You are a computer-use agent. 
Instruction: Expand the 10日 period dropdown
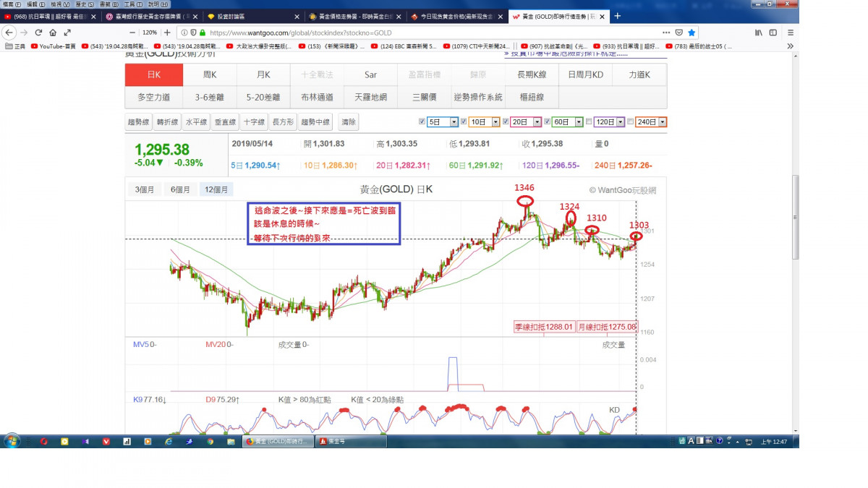(495, 122)
